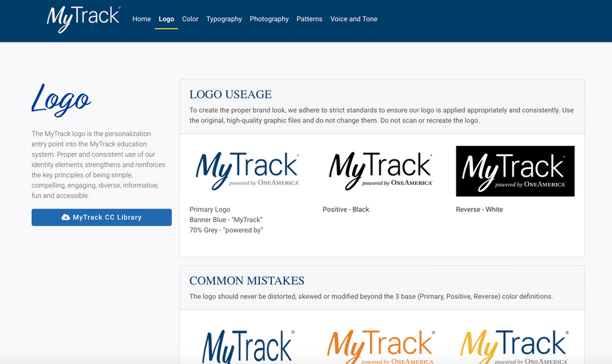Click the MyTrack logo description paragraph
The width and height of the screenshot is (612, 364).
click(98, 164)
